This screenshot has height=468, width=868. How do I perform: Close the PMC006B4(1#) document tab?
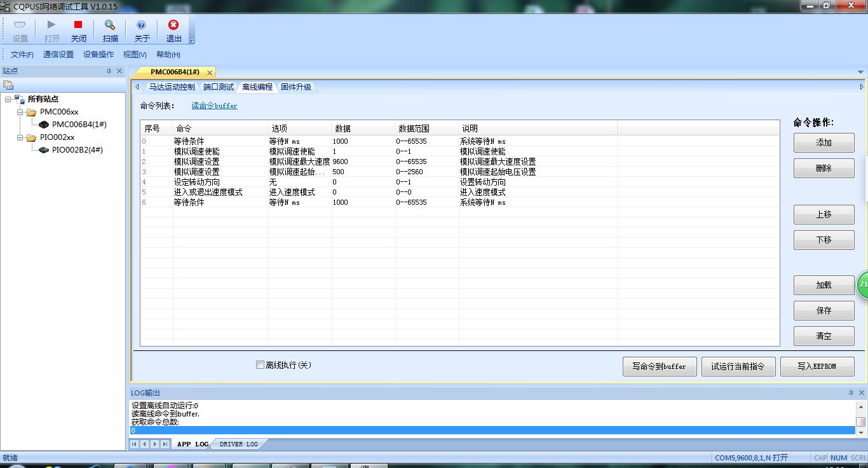210,72
